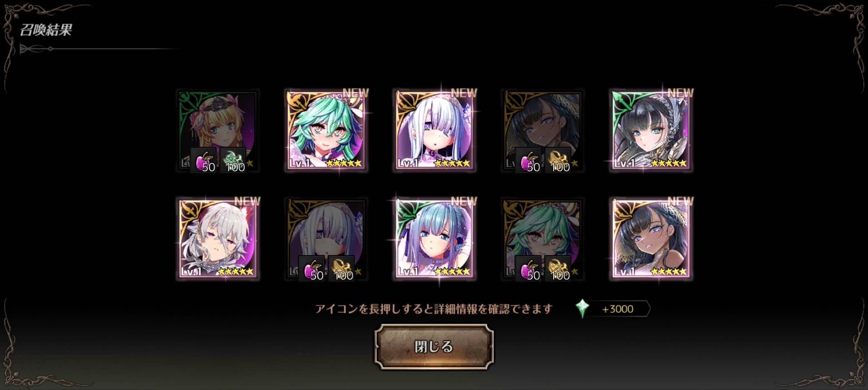The width and height of the screenshot is (868, 390).
Task: Select the blonde-haired character card in the top row
Action: tap(218, 130)
